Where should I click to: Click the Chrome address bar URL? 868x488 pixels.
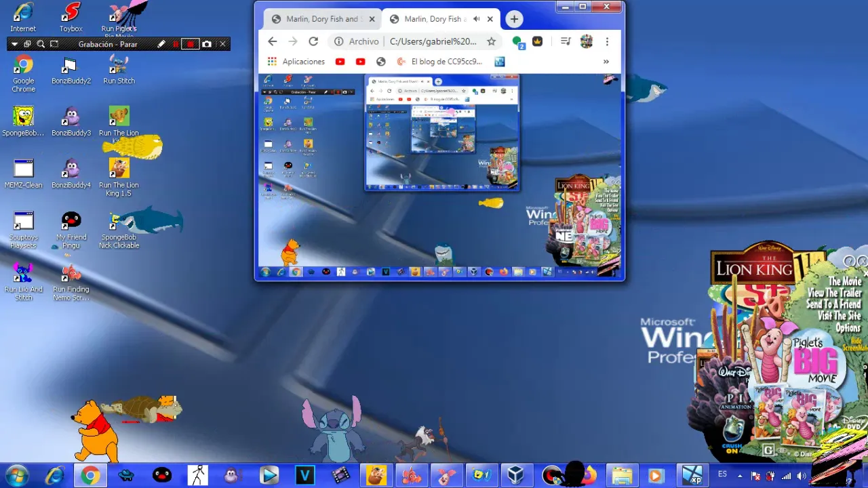click(433, 41)
